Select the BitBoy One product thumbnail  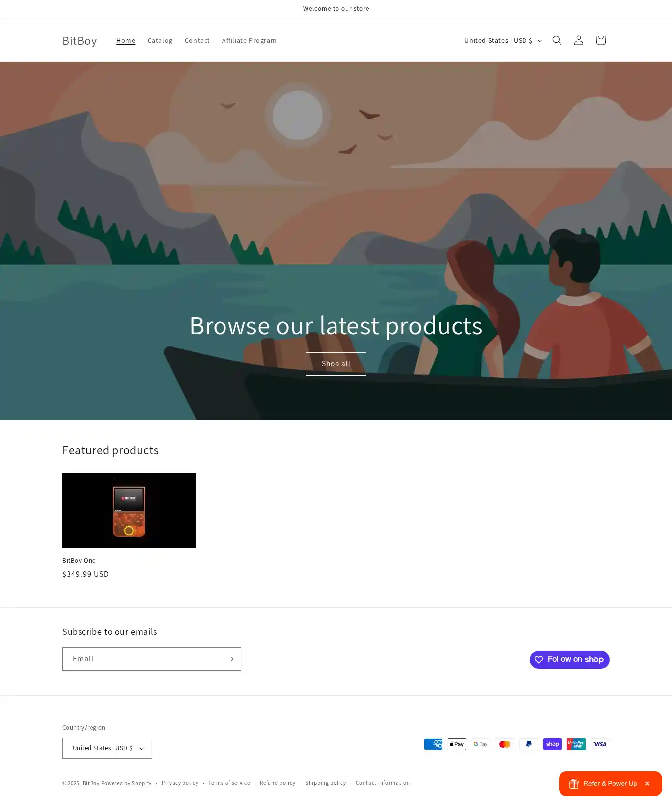(x=129, y=510)
